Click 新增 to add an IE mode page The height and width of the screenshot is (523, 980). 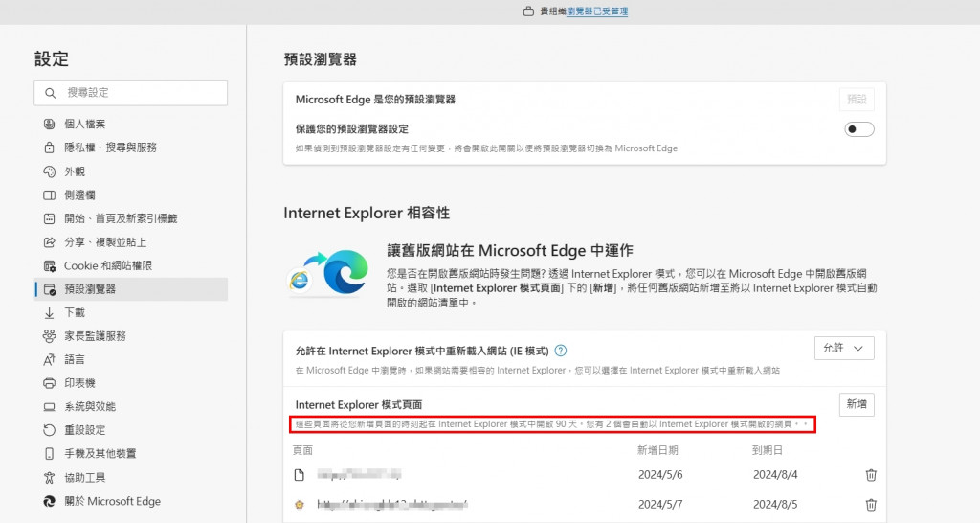[857, 404]
